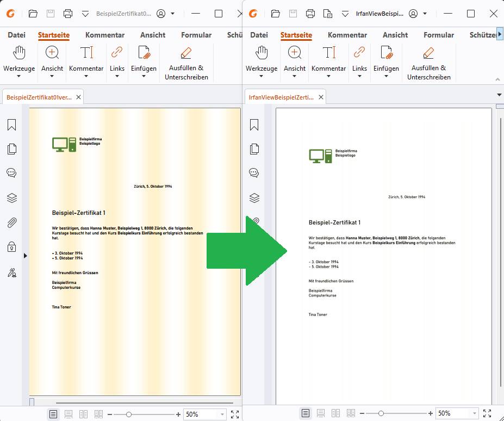Image resolution: width=504 pixels, height=421 pixels.
Task: Close the BeispielZertifikat01 document tab
Action: pos(78,97)
